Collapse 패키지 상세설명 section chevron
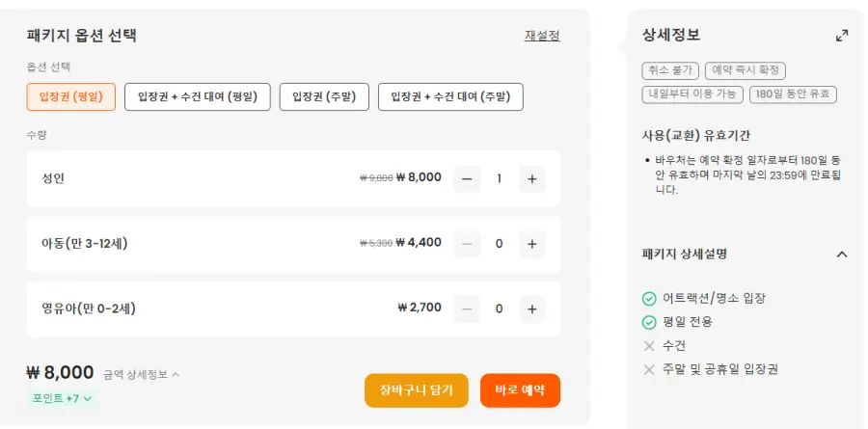This screenshot has width=868, height=429. click(x=841, y=255)
